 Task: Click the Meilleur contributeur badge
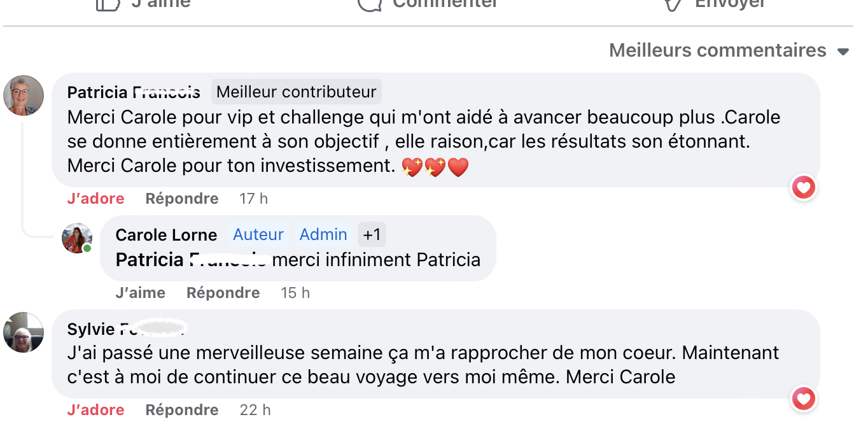coord(296,92)
